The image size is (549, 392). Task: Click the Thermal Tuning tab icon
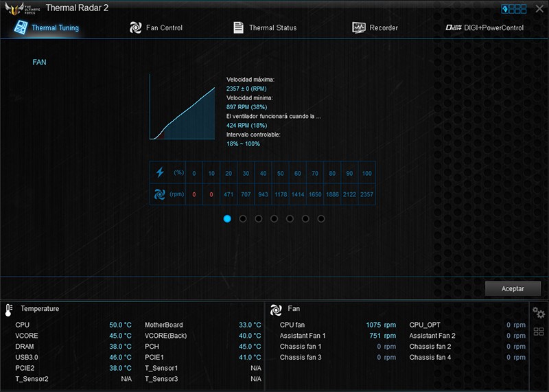point(21,27)
